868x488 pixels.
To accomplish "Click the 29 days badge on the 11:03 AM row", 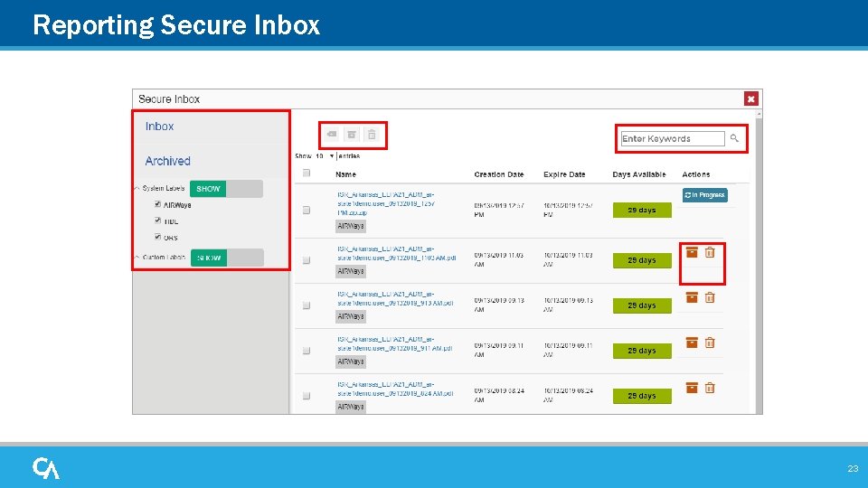I will 642,260.
